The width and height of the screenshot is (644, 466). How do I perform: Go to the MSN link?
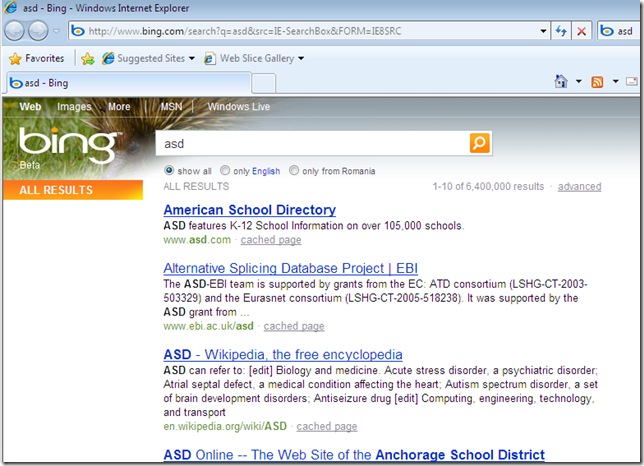click(x=171, y=107)
